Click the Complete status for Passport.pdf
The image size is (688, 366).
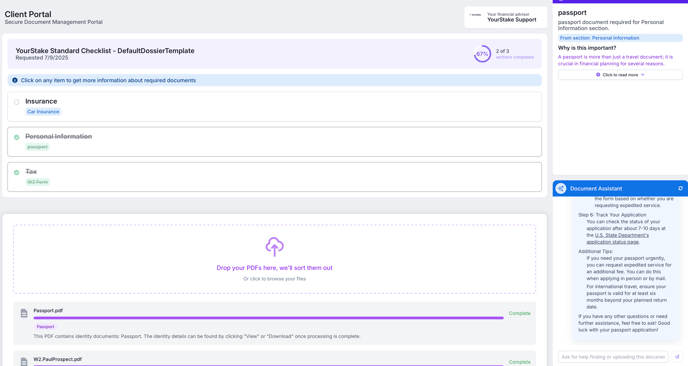pos(520,313)
